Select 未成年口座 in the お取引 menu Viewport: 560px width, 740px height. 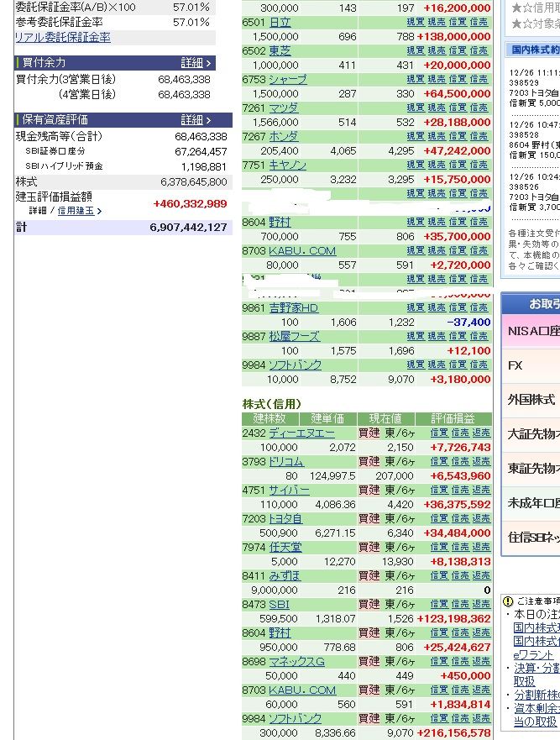pyautogui.click(x=531, y=503)
